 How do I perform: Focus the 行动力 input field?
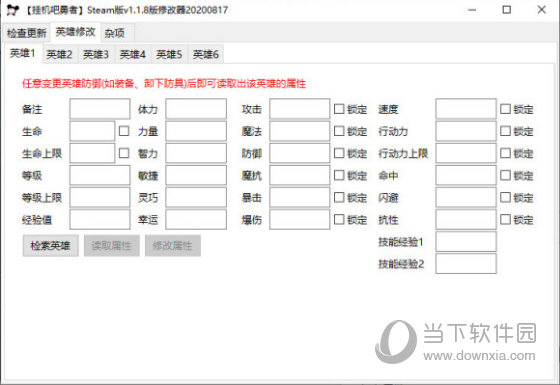466,131
